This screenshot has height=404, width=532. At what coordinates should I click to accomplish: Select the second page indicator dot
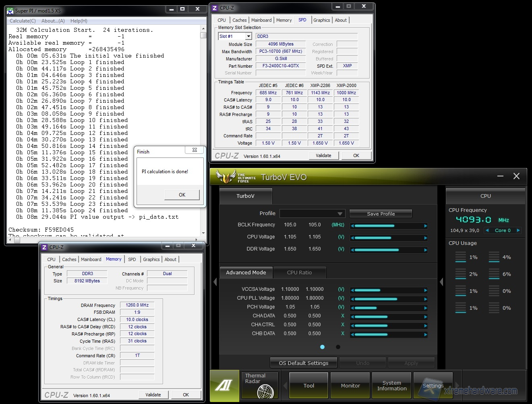click(338, 347)
